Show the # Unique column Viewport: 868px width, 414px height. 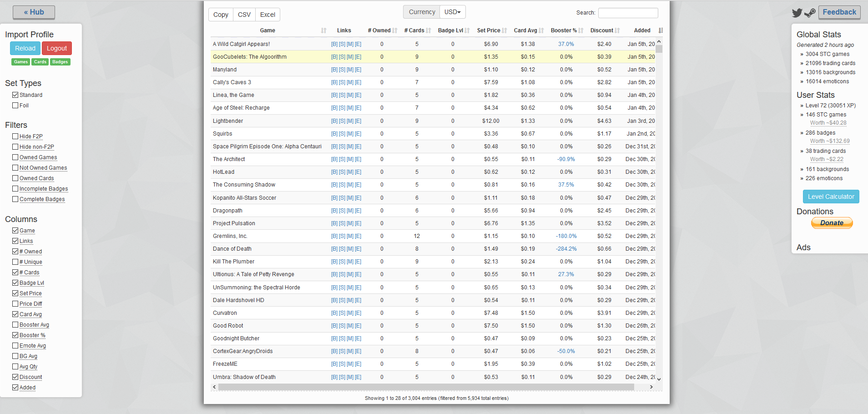[15, 262]
